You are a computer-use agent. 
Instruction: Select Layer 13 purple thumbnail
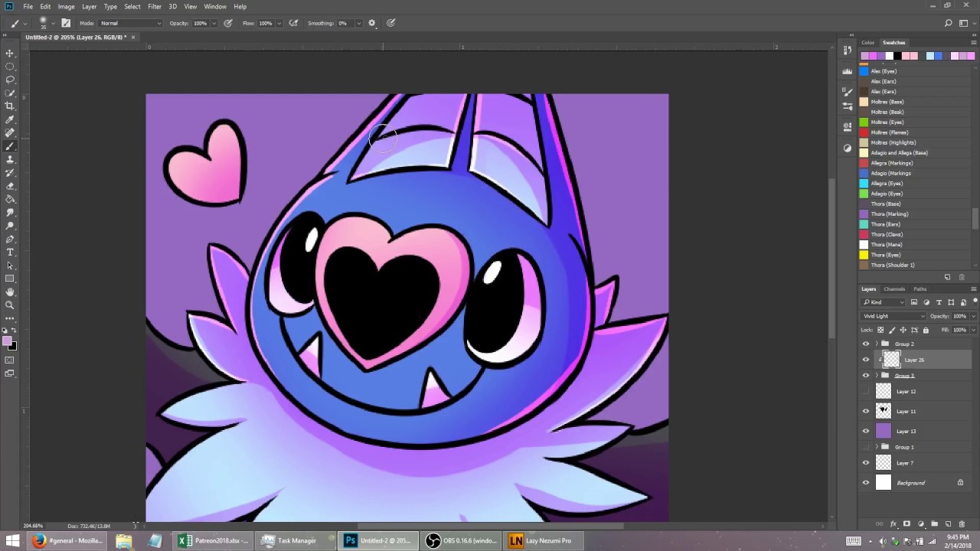coord(884,431)
